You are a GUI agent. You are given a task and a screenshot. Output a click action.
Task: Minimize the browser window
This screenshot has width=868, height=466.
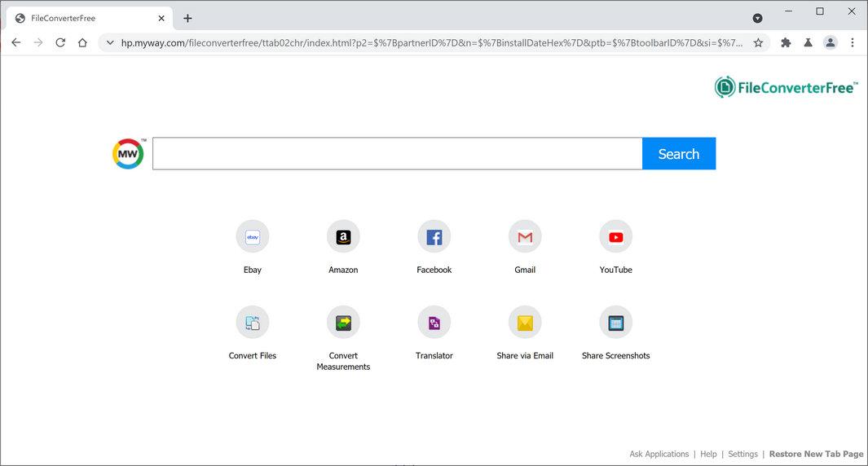pos(788,11)
